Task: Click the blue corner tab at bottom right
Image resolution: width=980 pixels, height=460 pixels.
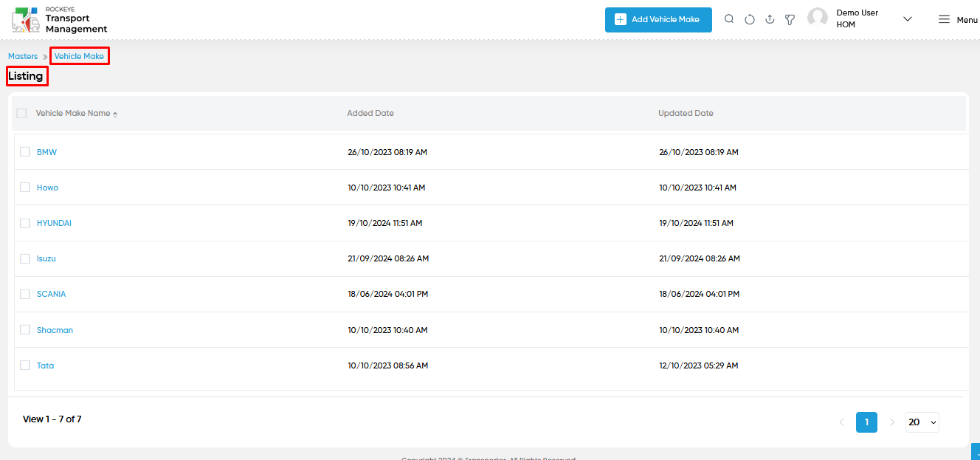Action: (x=976, y=451)
